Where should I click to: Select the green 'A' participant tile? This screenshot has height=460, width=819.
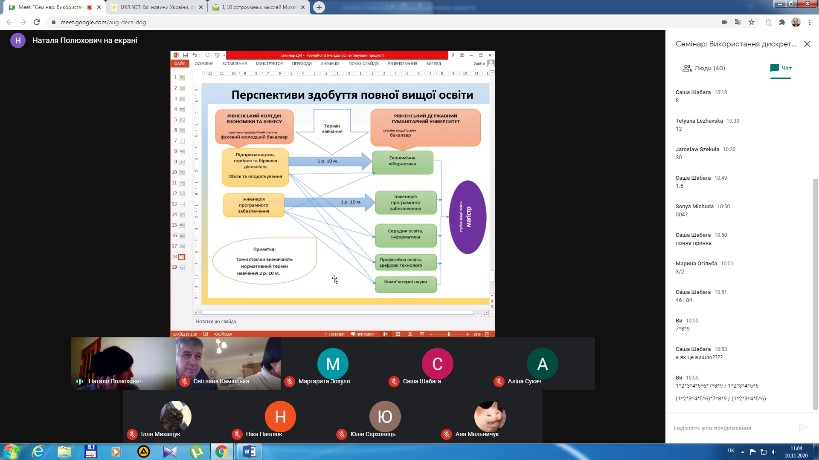pos(542,363)
